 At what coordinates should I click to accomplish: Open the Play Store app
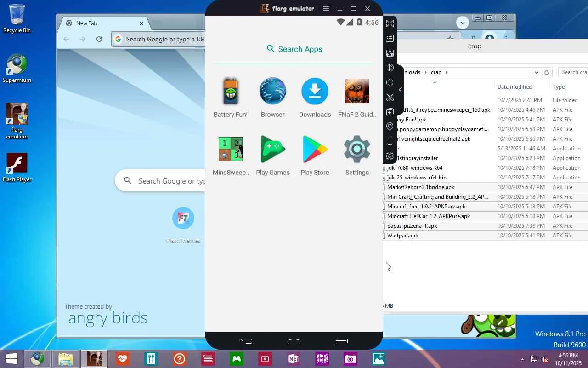315,155
